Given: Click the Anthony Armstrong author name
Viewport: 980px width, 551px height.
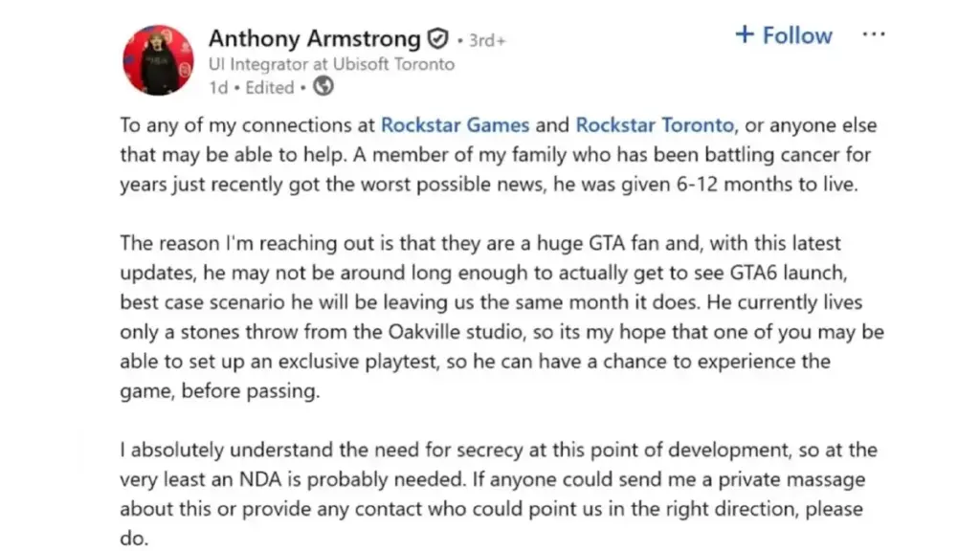Looking at the screenshot, I should pyautogui.click(x=314, y=38).
